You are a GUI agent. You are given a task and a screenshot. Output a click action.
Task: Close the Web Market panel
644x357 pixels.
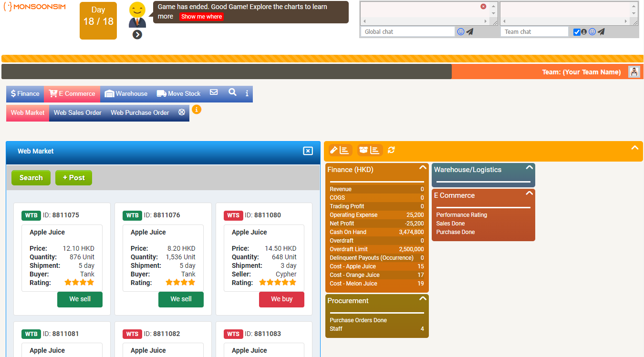pos(308,151)
